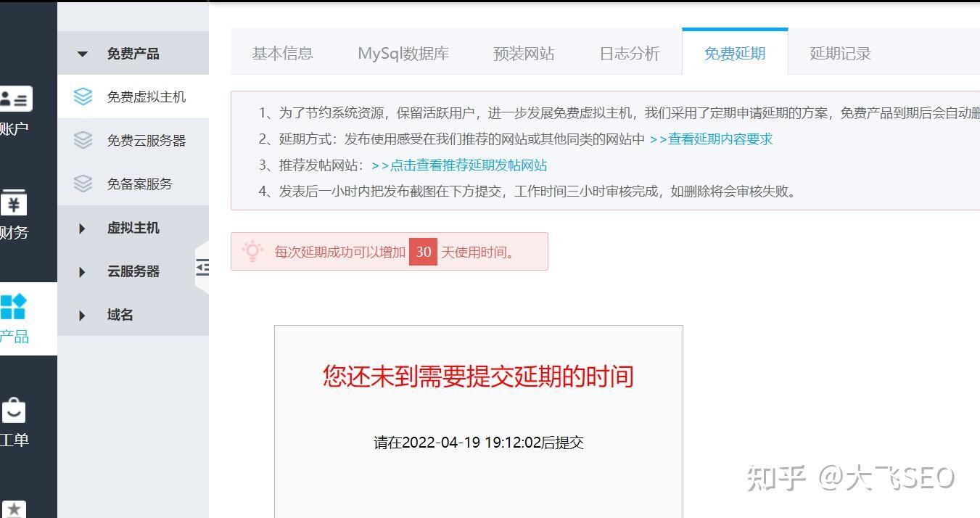Click the 请在2022-04-19 19:12:02后提交 text
Viewport: 980px width, 518px height.
479,443
